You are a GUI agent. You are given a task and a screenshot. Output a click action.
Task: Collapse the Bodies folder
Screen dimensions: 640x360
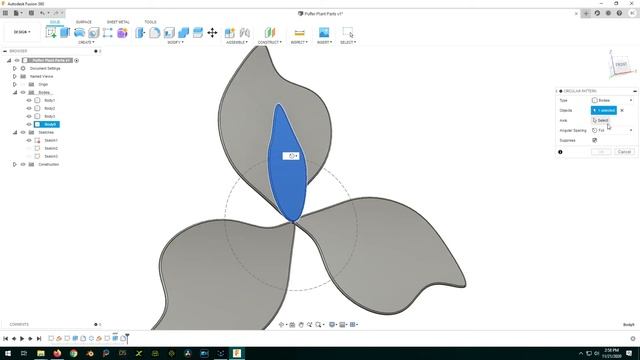pos(15,92)
